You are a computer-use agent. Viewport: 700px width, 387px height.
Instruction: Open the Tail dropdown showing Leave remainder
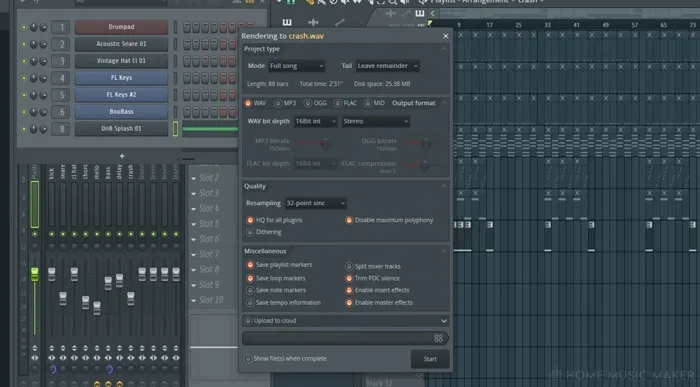(387, 66)
